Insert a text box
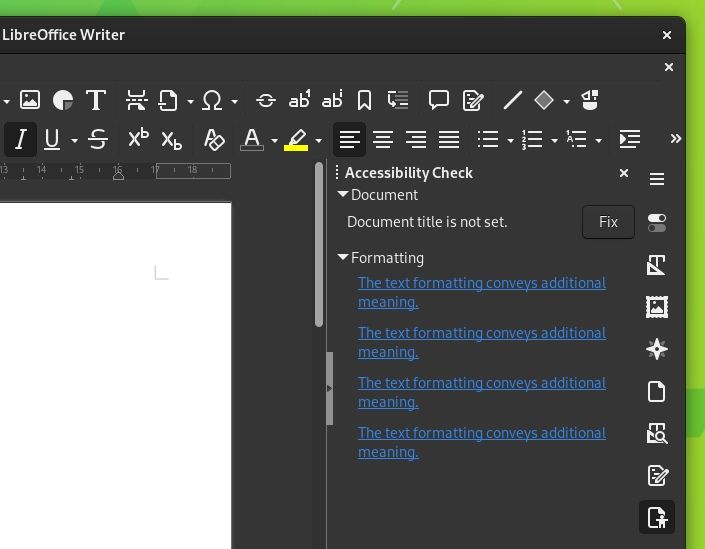The width and height of the screenshot is (705, 549). pyautogui.click(x=96, y=100)
